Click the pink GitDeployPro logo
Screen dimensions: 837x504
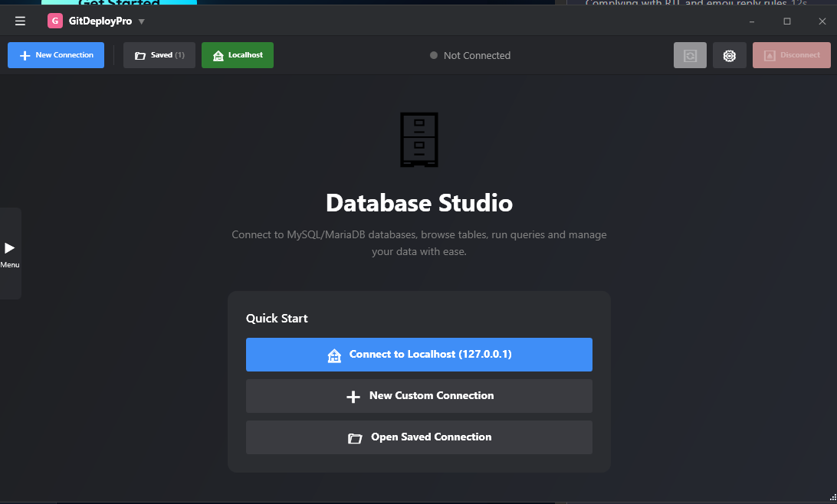pos(55,21)
